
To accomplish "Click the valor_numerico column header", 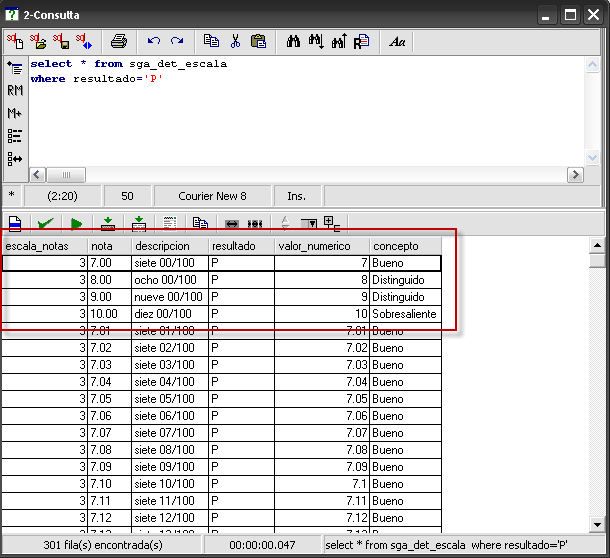I will point(322,246).
